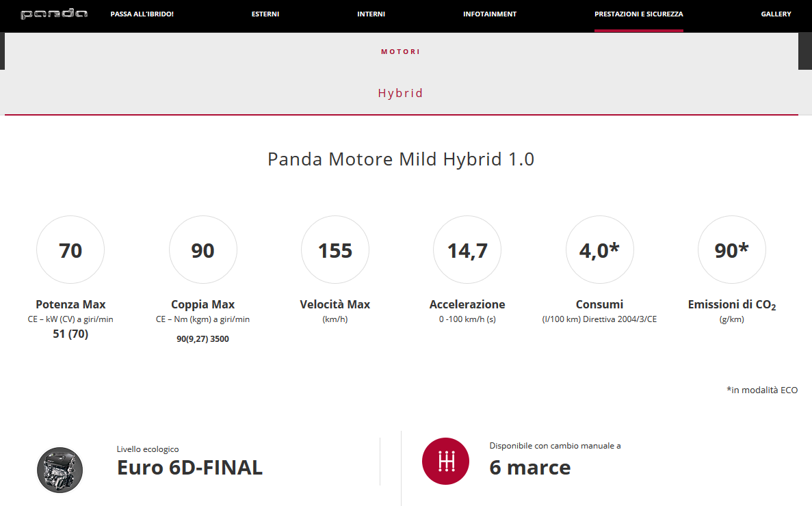
Task: Open the Interni section
Action: click(x=371, y=14)
